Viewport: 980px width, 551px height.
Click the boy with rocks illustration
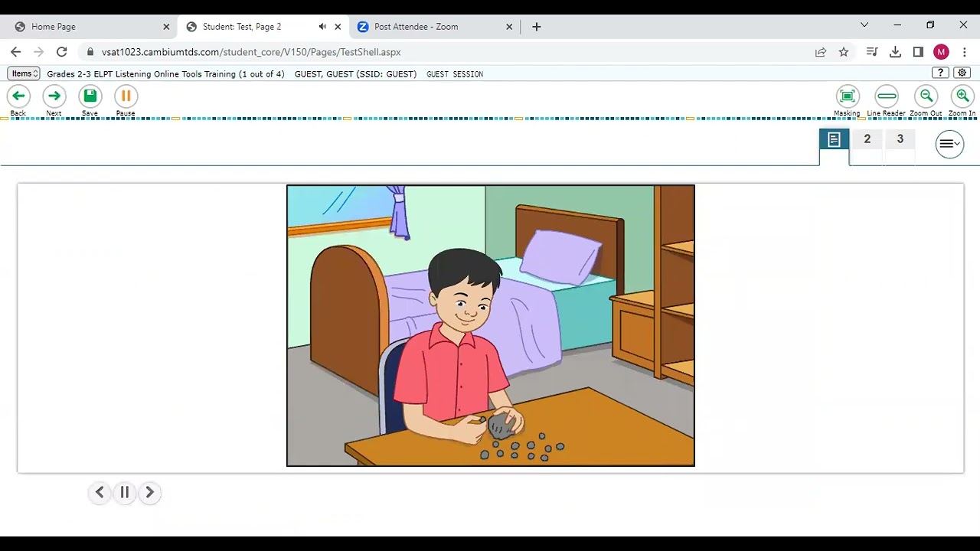(x=491, y=325)
